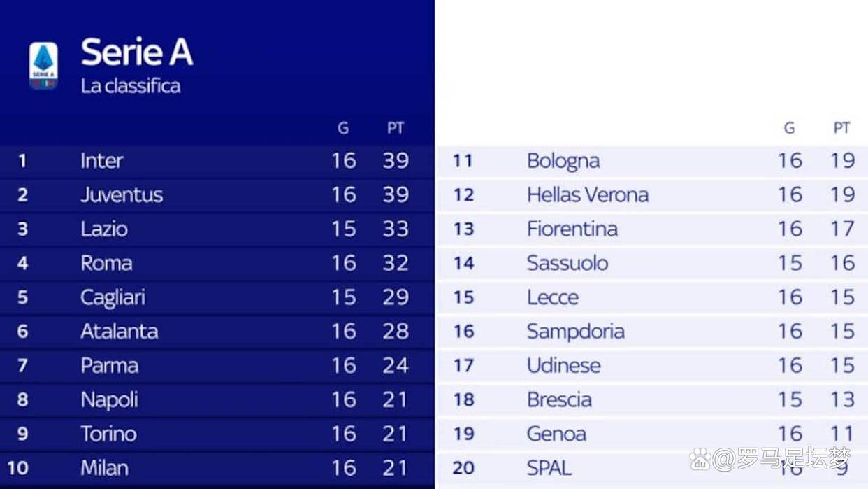Select the La classifica subtitle

[131, 86]
